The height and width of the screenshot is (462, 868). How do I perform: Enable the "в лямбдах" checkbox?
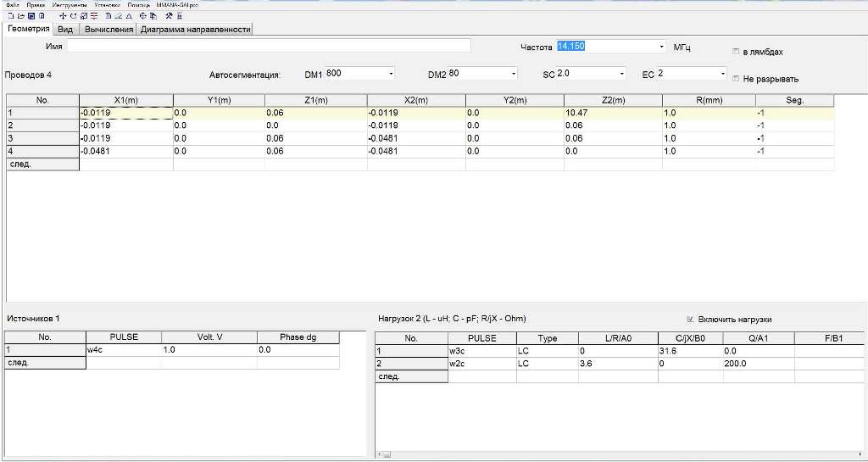(x=736, y=52)
